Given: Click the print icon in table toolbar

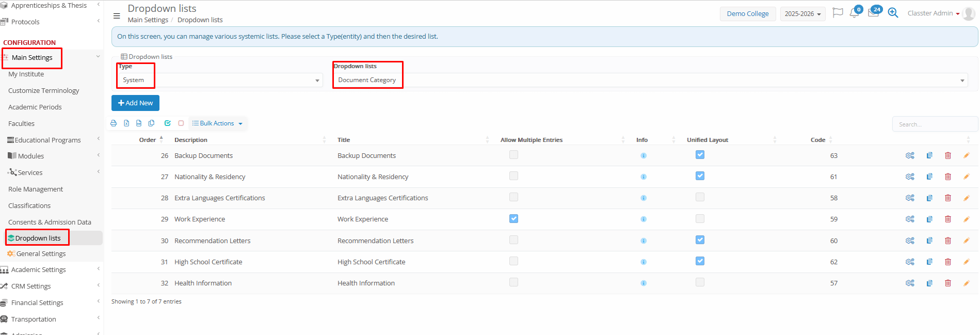Looking at the screenshot, I should coord(114,123).
